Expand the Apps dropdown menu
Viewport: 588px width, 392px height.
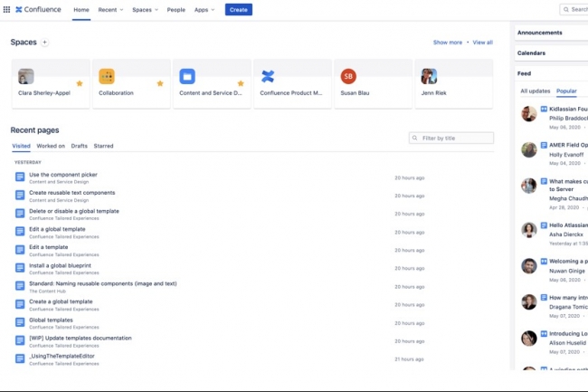[204, 10]
